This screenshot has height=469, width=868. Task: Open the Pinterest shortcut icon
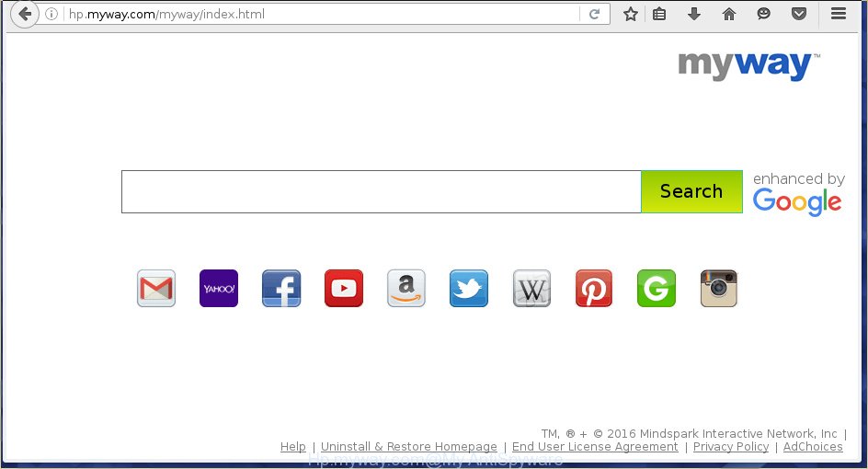click(594, 289)
